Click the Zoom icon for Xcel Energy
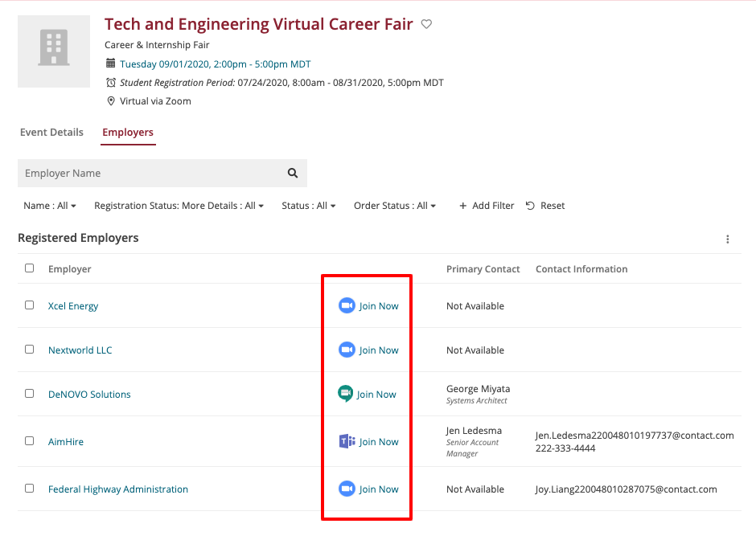 click(347, 306)
